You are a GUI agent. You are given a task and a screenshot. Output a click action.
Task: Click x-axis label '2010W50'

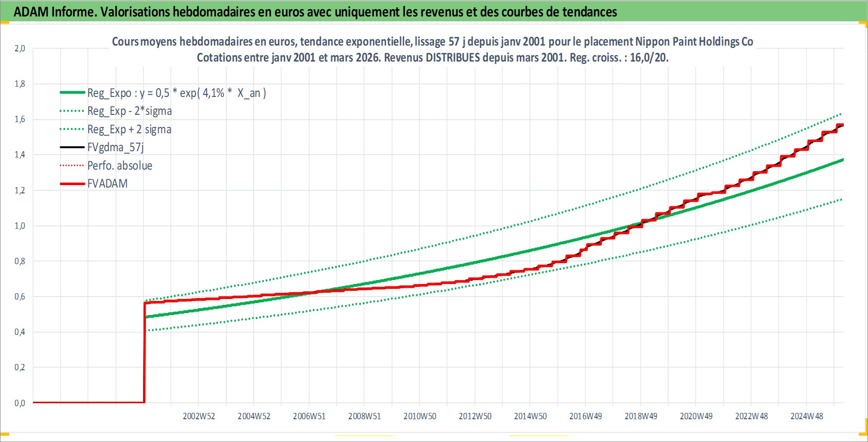[x=420, y=416]
